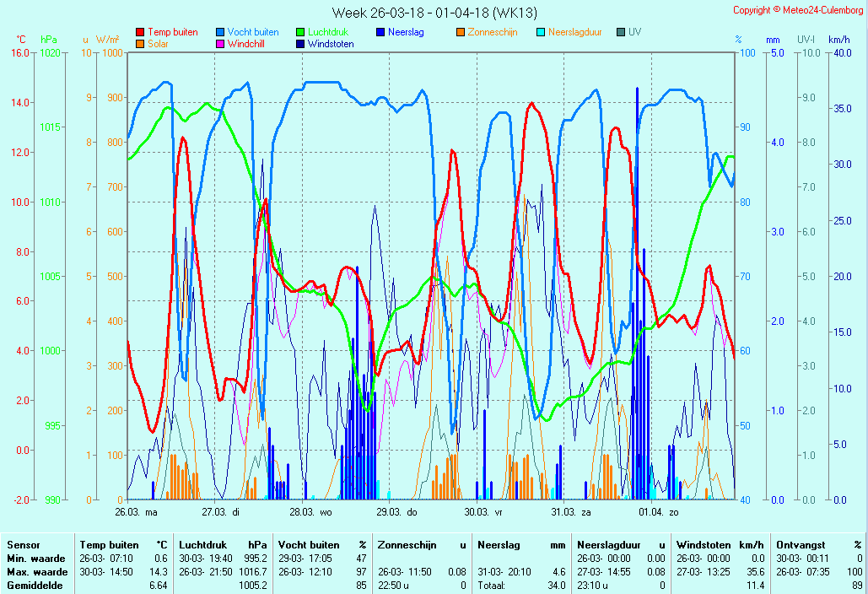Click the orange Solar legend swatch
Viewport: 868px width, 594px height.
pyautogui.click(x=140, y=44)
